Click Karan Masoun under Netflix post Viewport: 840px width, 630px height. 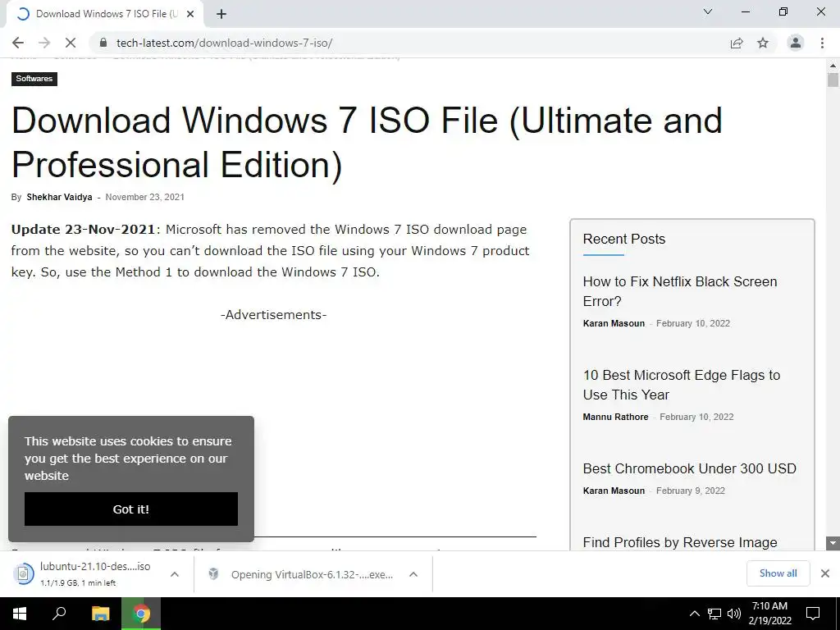(614, 323)
